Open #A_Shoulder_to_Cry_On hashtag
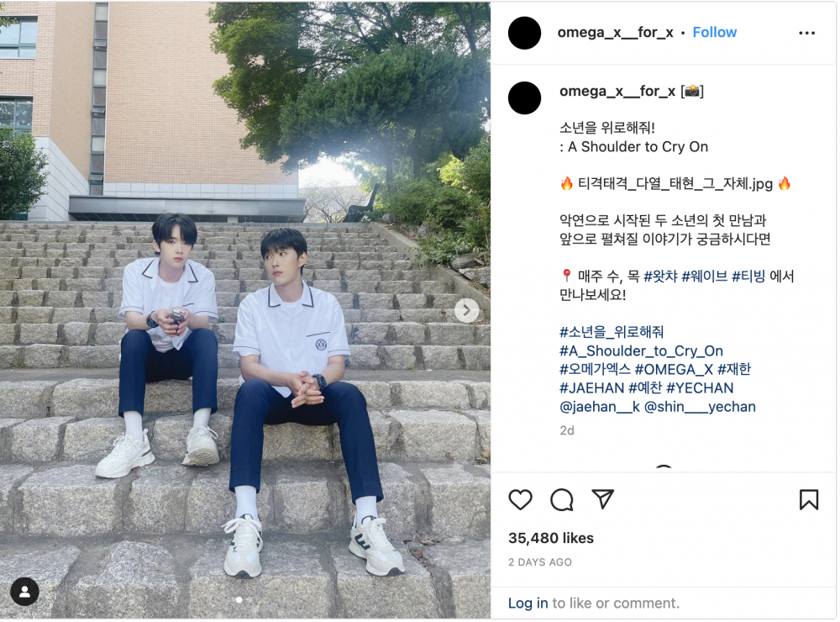 [x=641, y=351]
